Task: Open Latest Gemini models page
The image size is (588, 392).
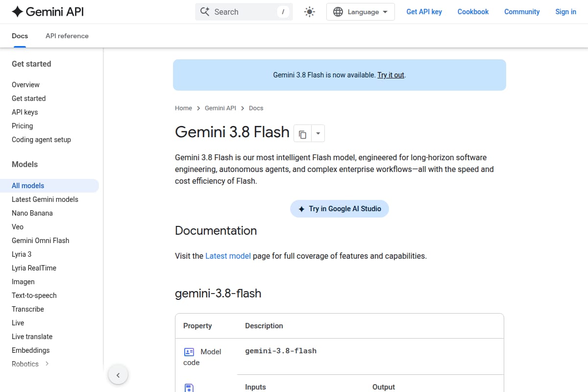Action: [45, 199]
